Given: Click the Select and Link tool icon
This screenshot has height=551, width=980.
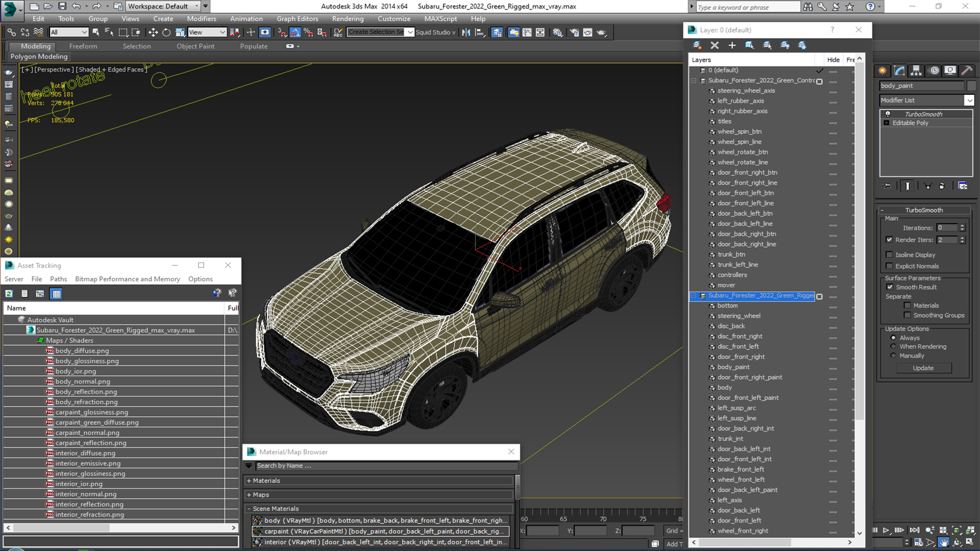Looking at the screenshot, I should point(11,32).
